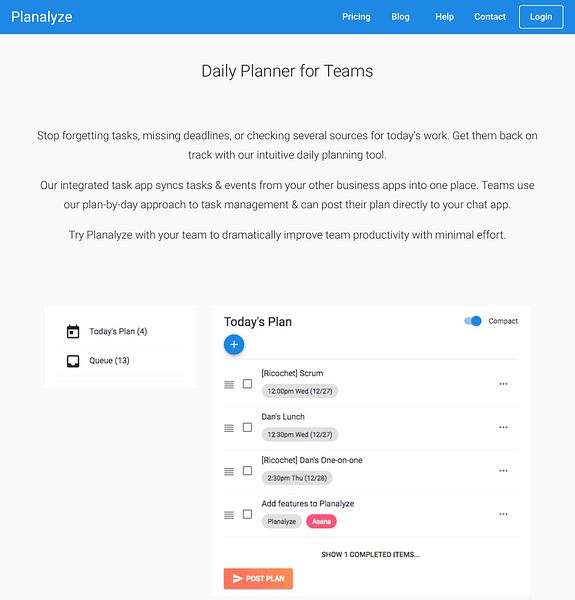Open the Help page
575x600 pixels.
coord(444,17)
